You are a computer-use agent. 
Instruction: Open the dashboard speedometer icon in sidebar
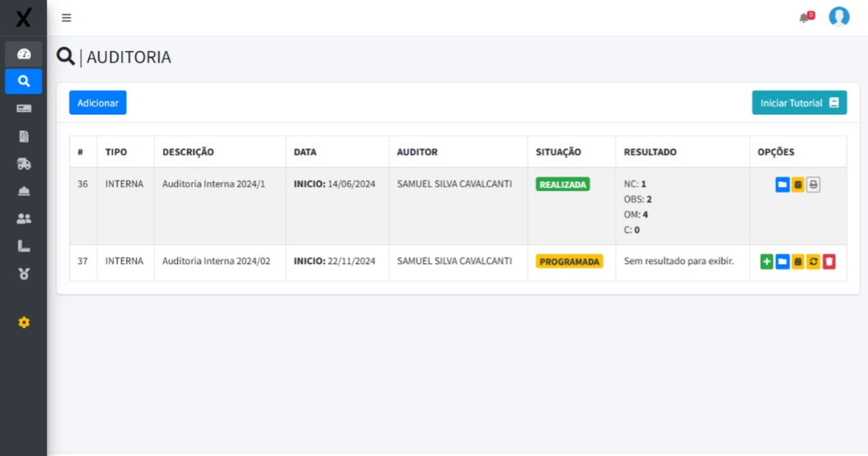click(24, 54)
